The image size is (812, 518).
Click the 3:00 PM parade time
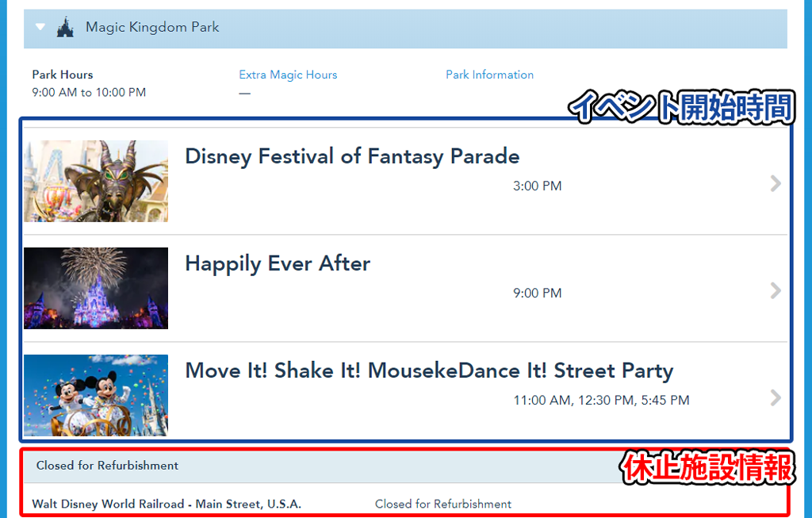coord(537,186)
